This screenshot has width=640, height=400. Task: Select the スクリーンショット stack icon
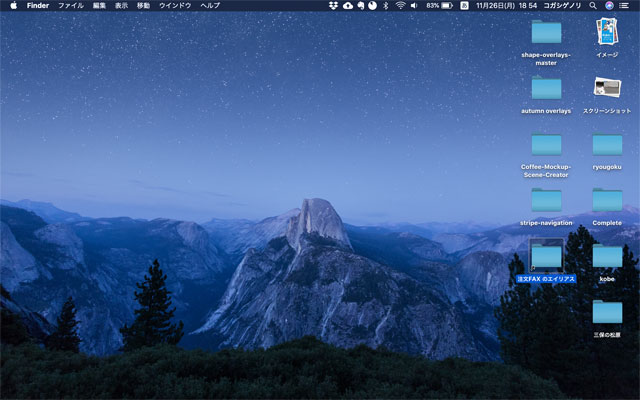(x=607, y=87)
